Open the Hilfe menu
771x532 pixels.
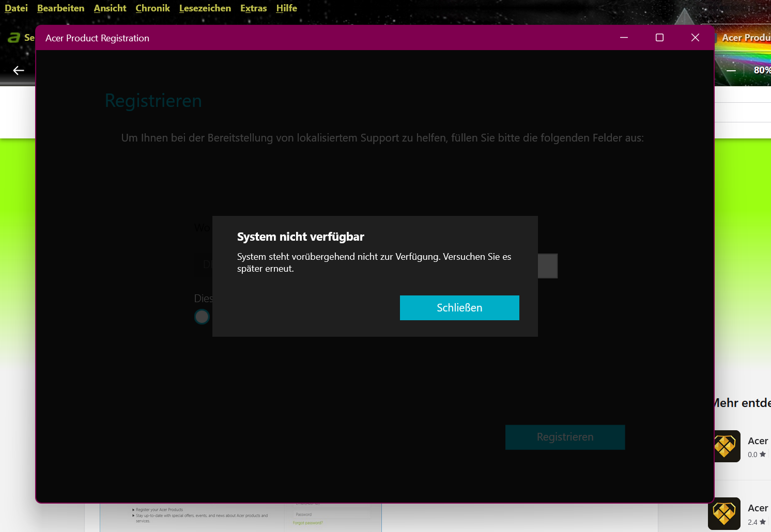[x=286, y=8]
